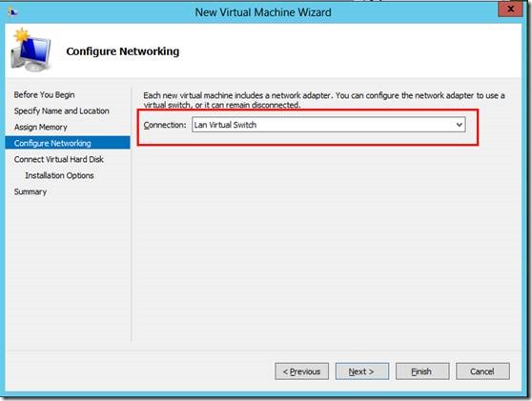
Task: Click the New Virtual Machine Wizard title bar
Action: tap(263, 12)
